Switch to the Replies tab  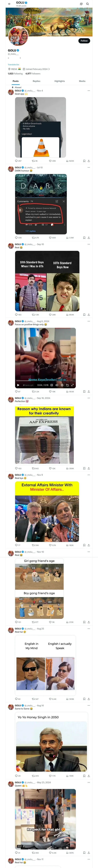pos(36,81)
